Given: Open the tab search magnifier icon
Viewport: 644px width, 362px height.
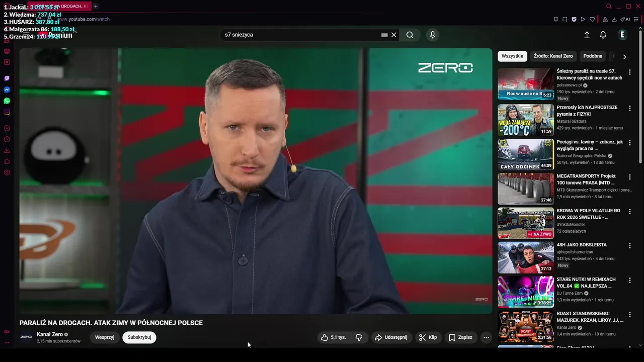Looking at the screenshot, I should [x=609, y=6].
